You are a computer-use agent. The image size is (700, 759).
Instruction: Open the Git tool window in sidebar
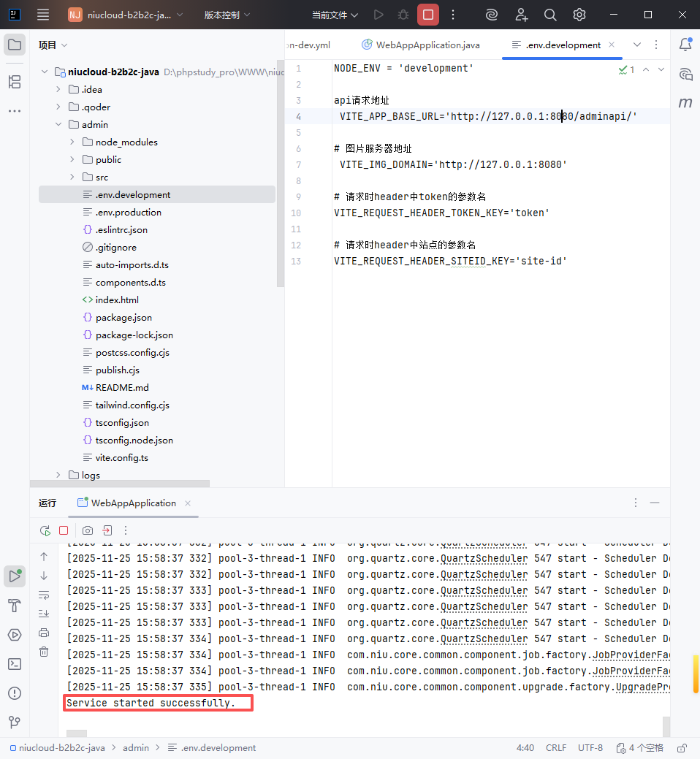tap(14, 722)
